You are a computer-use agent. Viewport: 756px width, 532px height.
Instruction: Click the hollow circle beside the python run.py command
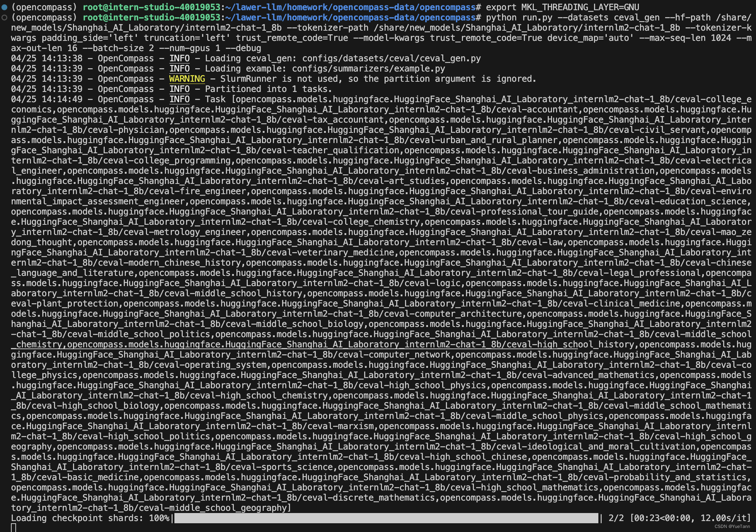tap(4, 18)
